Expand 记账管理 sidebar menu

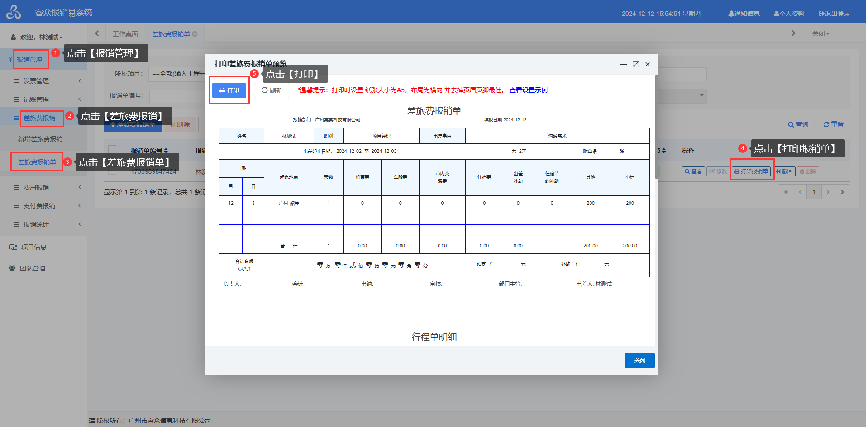[x=44, y=100]
